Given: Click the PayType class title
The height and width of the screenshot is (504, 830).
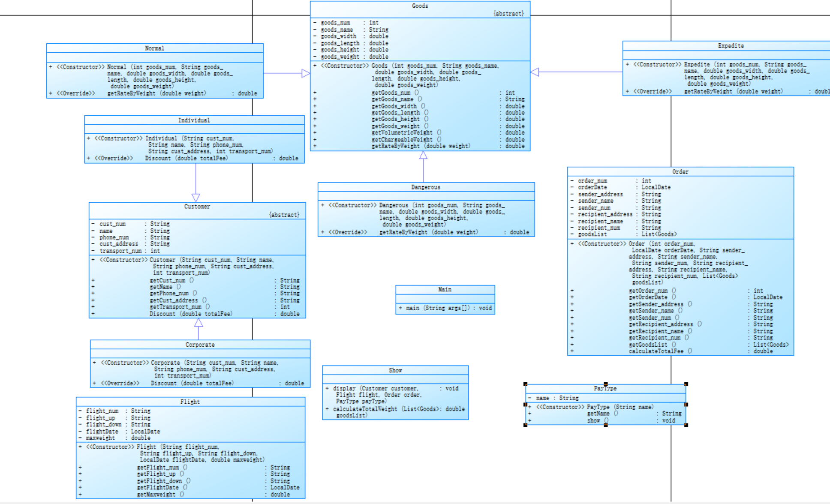Looking at the screenshot, I should (x=605, y=389).
